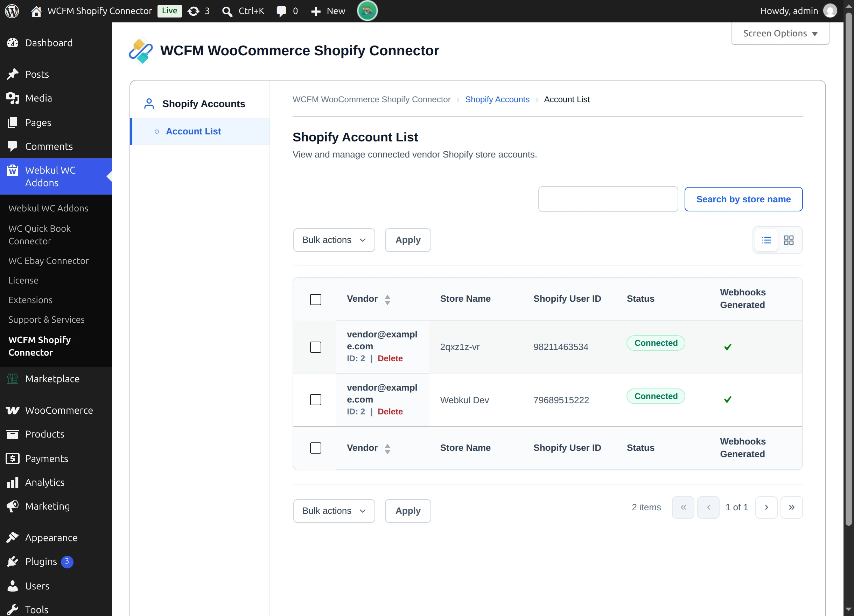The width and height of the screenshot is (854, 616).
Task: Click the Posts pin icon
Action: tap(13, 74)
